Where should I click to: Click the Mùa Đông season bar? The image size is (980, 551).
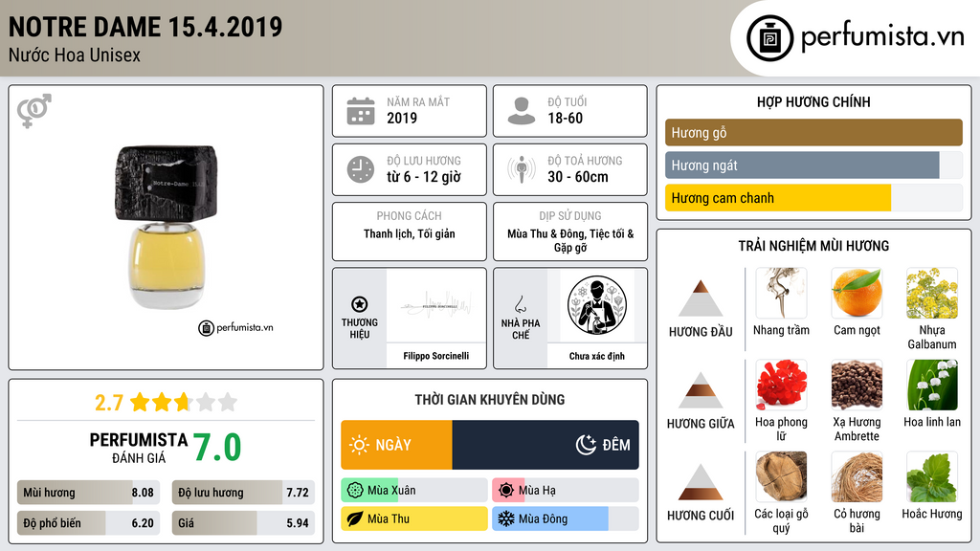click(566, 518)
